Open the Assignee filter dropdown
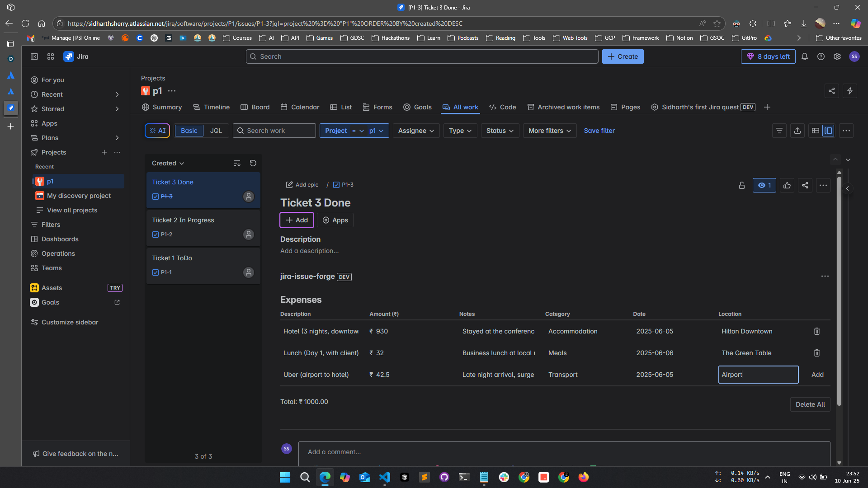This screenshot has width=868, height=488. 416,131
